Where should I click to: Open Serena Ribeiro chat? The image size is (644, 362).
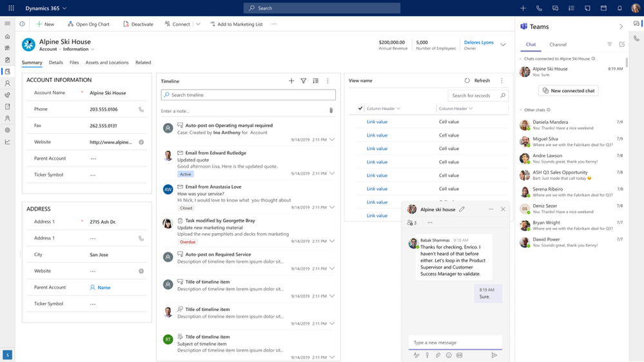point(571,192)
